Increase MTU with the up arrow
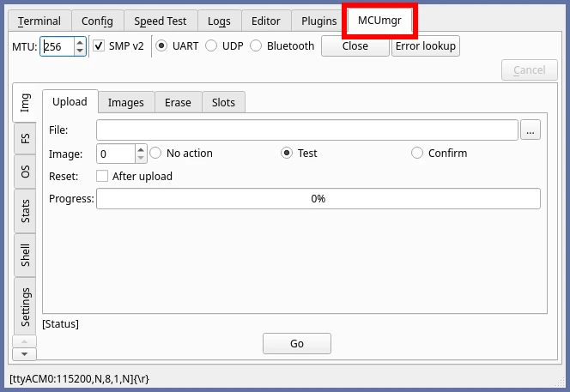570x392 pixels. tap(80, 42)
